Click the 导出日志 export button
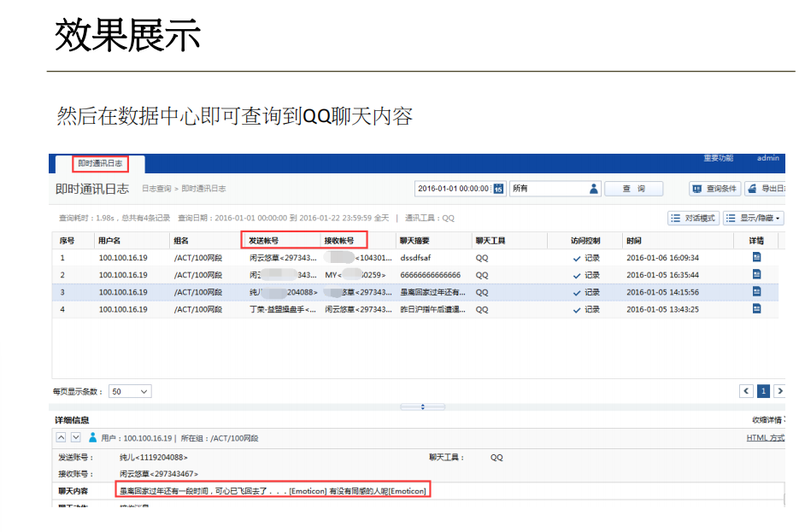Viewport: 805px width, 532px height. (x=765, y=189)
